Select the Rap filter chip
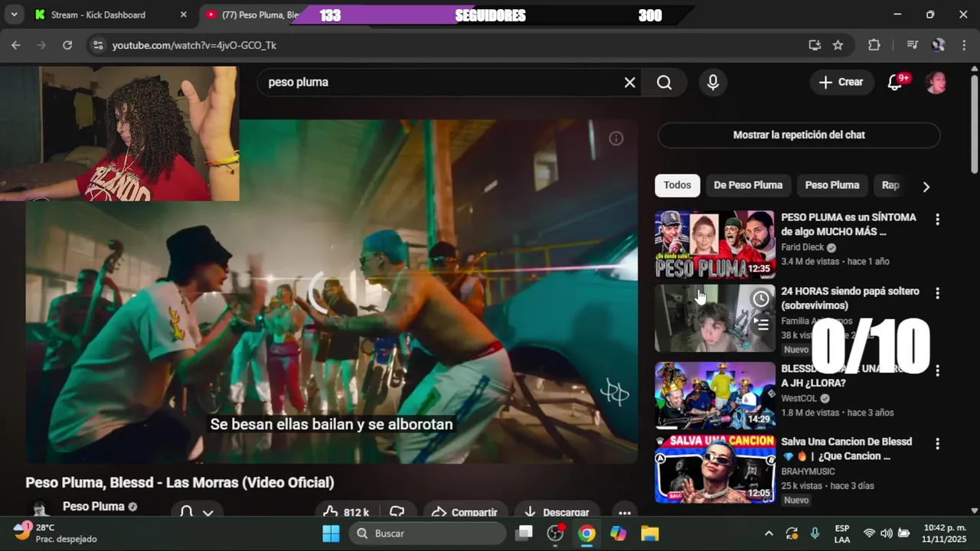980x551 pixels. tap(890, 185)
